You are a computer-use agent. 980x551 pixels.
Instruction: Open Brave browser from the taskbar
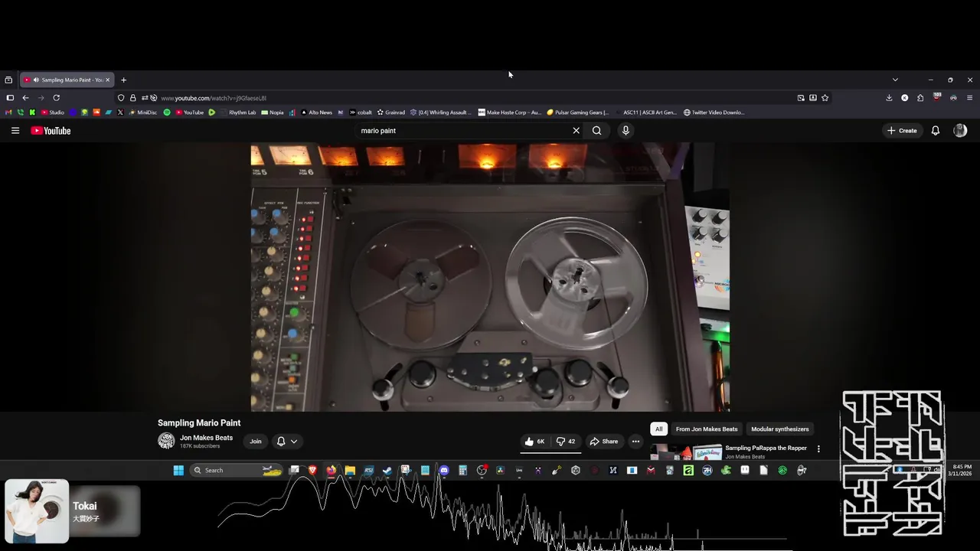coord(312,471)
